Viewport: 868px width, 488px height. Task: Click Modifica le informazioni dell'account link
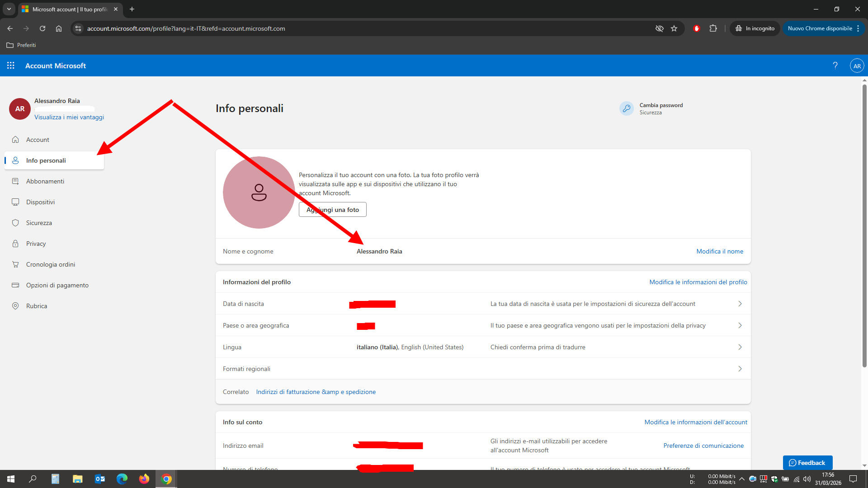[696, 422]
